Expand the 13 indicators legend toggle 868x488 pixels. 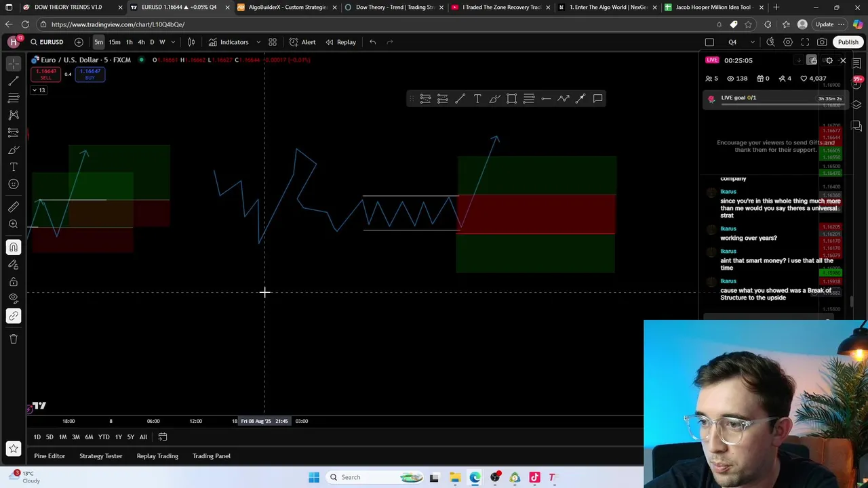39,90
